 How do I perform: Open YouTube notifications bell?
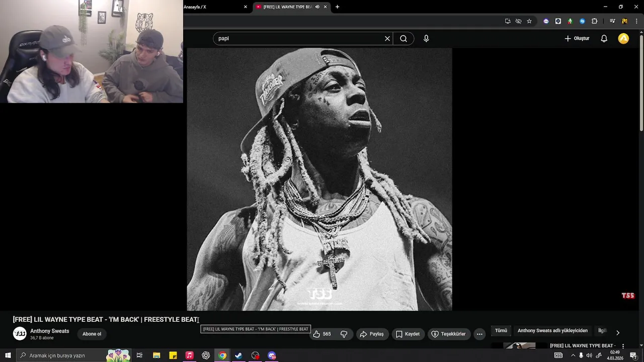(x=604, y=39)
